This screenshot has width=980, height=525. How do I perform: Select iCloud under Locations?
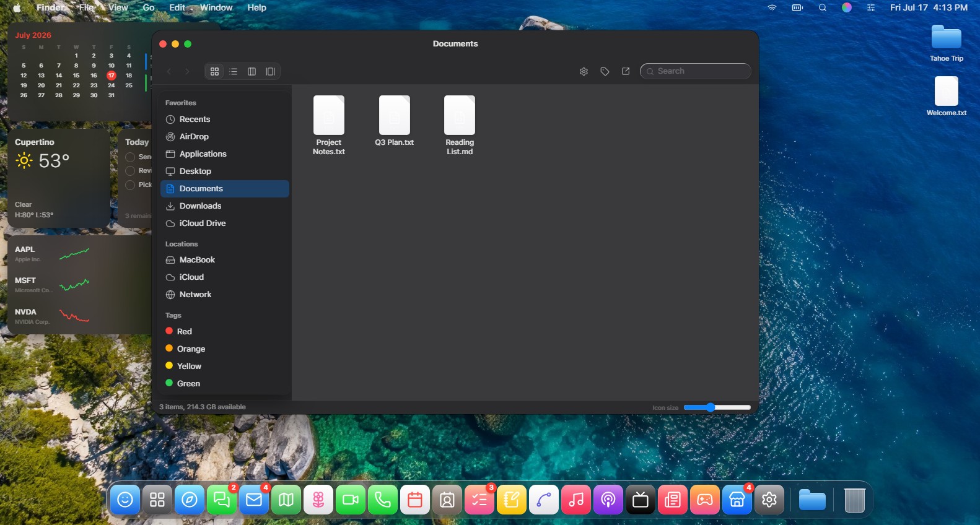pyautogui.click(x=224, y=277)
